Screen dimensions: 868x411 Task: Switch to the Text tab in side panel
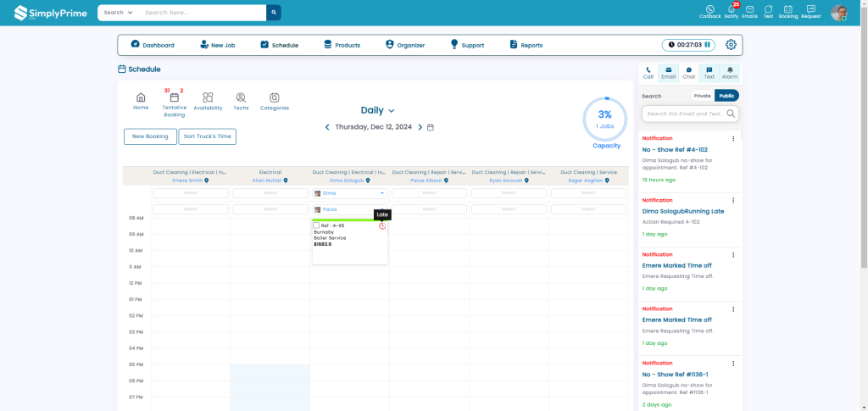(x=709, y=73)
